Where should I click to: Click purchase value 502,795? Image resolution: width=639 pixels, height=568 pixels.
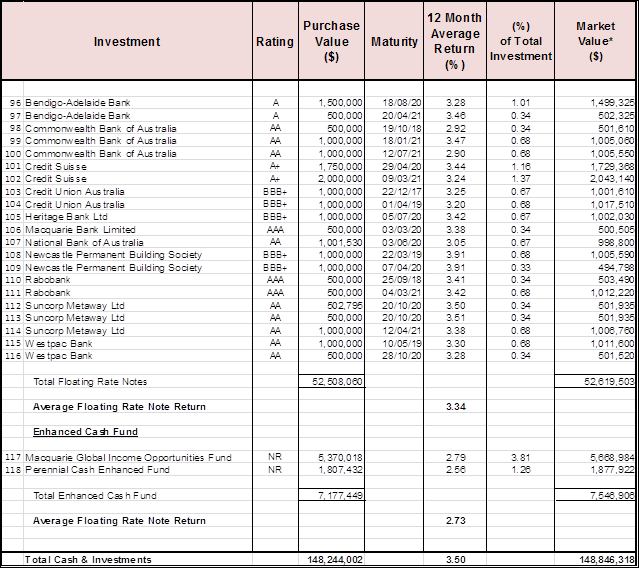[x=345, y=306]
